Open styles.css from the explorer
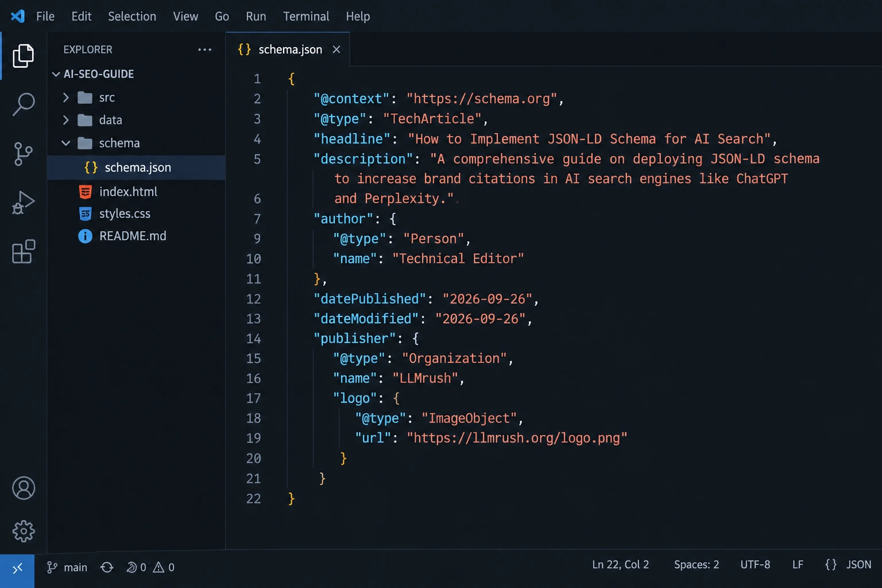This screenshot has height=588, width=882. pos(136,214)
